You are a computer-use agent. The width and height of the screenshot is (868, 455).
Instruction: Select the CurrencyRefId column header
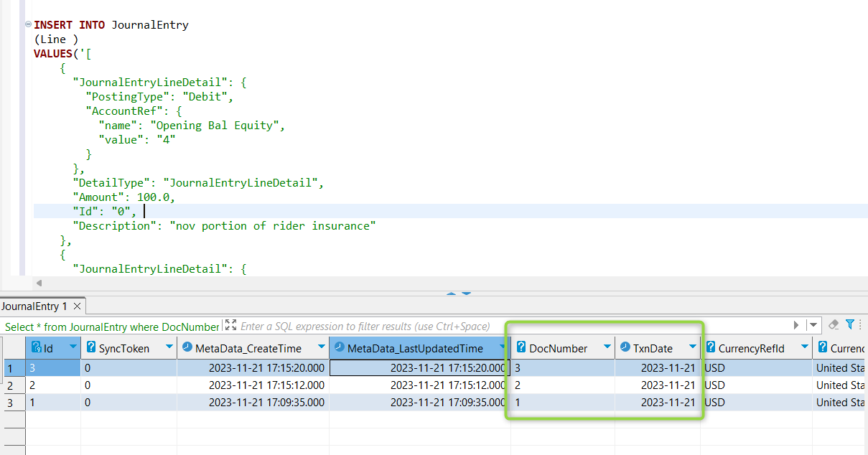click(757, 347)
